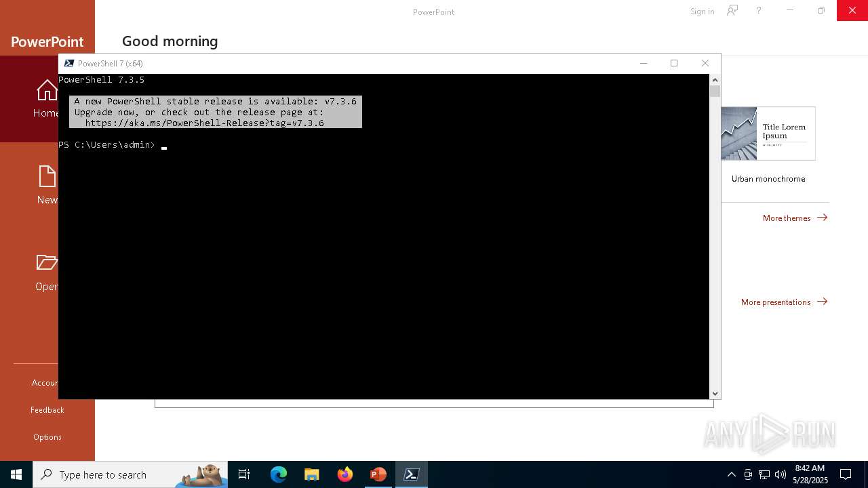
Task: Launch Firefox from the taskbar
Action: pos(345,474)
